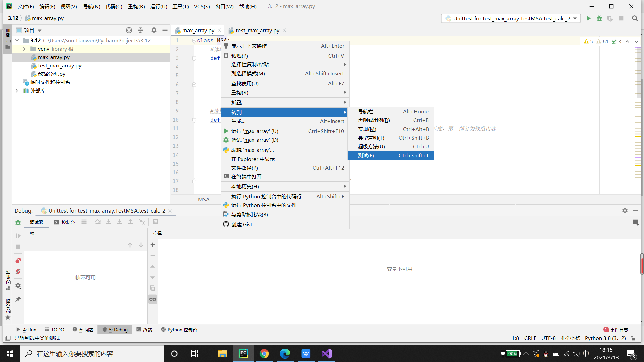Expand the 外部库 tree node

coord(17,91)
